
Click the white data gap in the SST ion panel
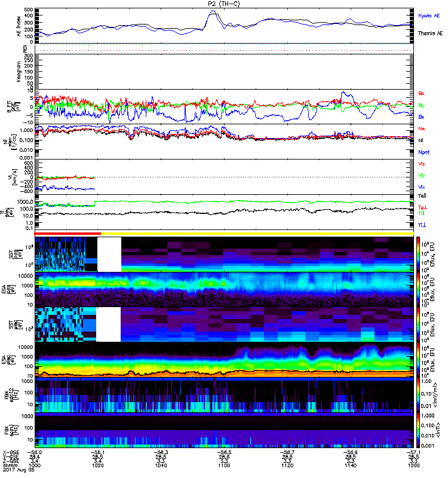click(x=109, y=255)
